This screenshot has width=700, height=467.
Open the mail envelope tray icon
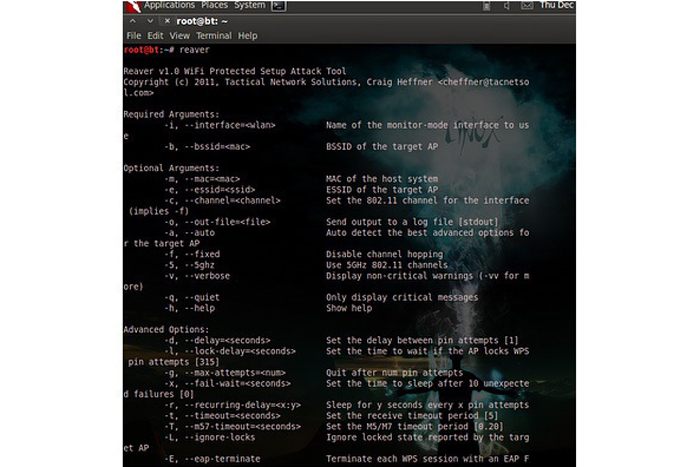pyautogui.click(x=527, y=6)
